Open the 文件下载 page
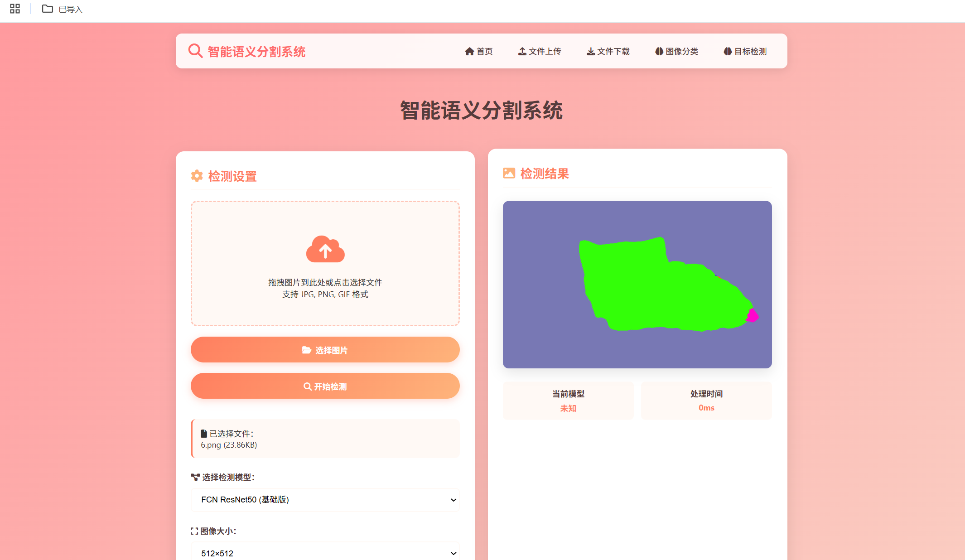This screenshot has width=965, height=560. coord(608,51)
